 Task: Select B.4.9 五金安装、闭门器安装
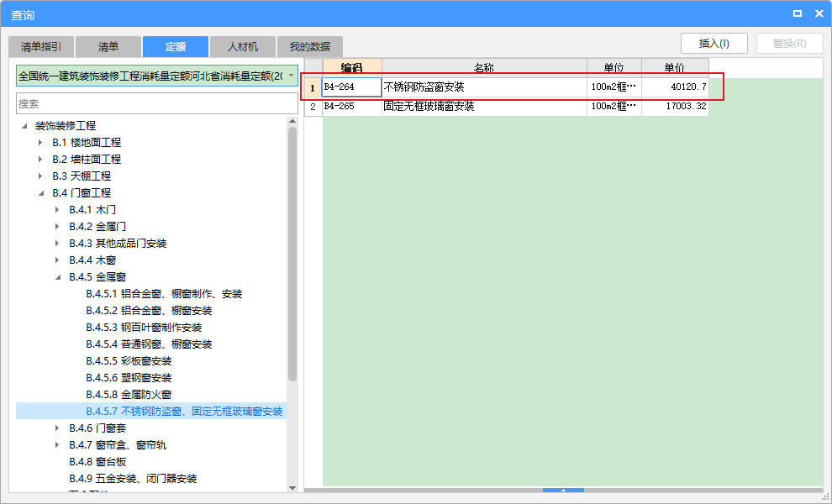click(133, 479)
